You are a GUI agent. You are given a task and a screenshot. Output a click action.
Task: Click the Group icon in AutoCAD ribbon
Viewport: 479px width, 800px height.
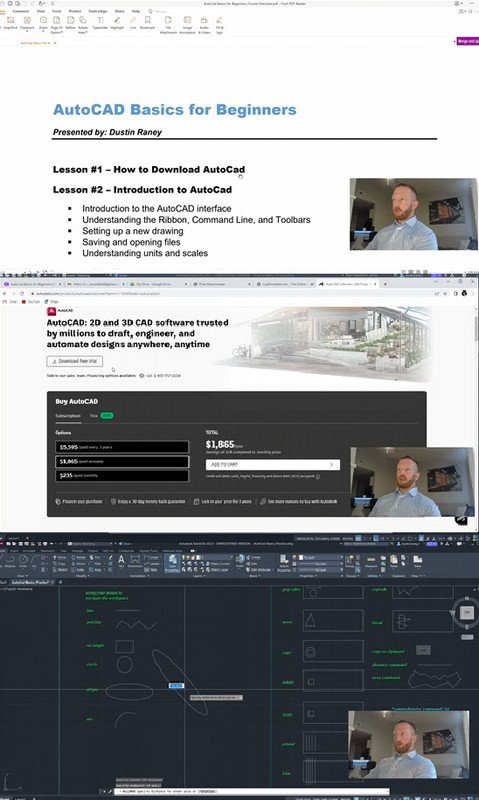click(349, 561)
